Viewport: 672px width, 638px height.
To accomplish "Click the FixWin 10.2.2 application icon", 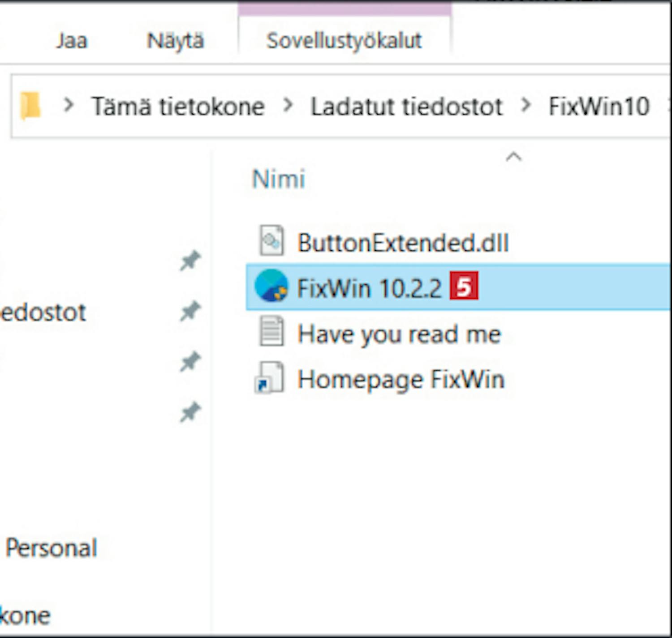I will tap(271, 287).
